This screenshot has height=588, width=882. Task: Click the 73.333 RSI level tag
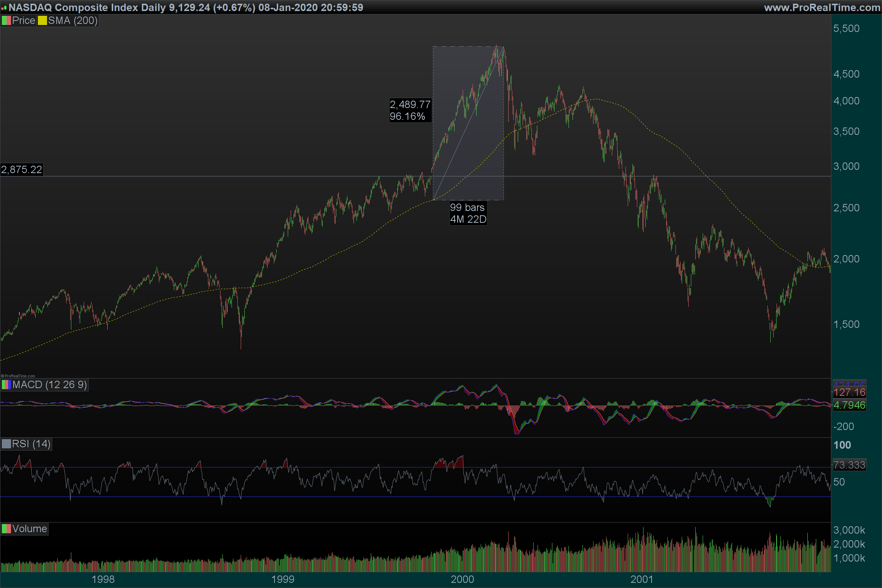[849, 465]
